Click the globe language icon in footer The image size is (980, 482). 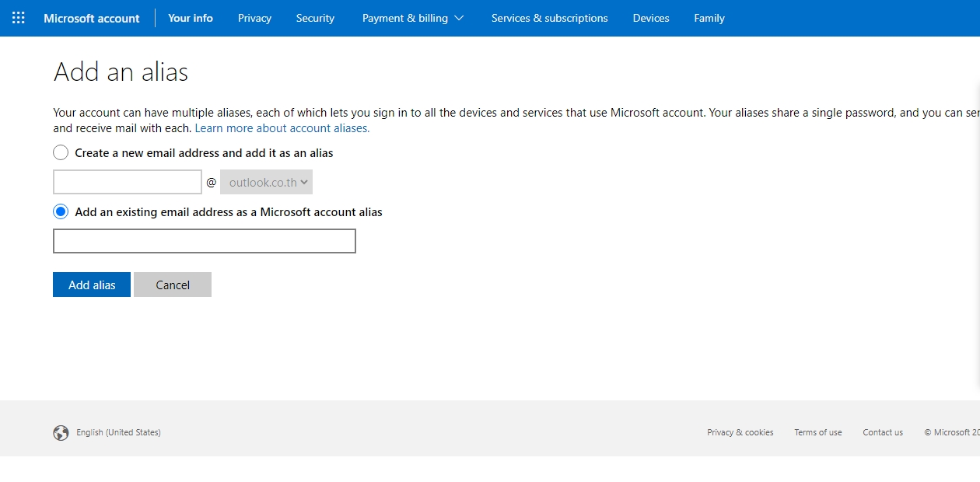pos(61,433)
